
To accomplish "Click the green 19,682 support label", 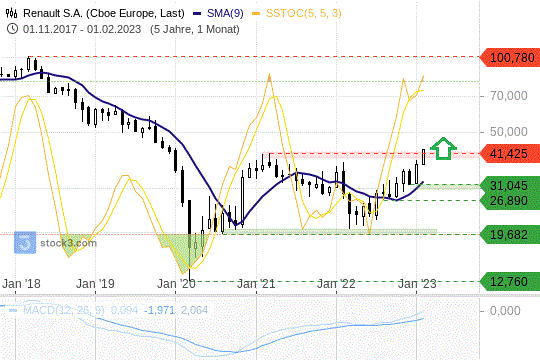I will [510, 235].
